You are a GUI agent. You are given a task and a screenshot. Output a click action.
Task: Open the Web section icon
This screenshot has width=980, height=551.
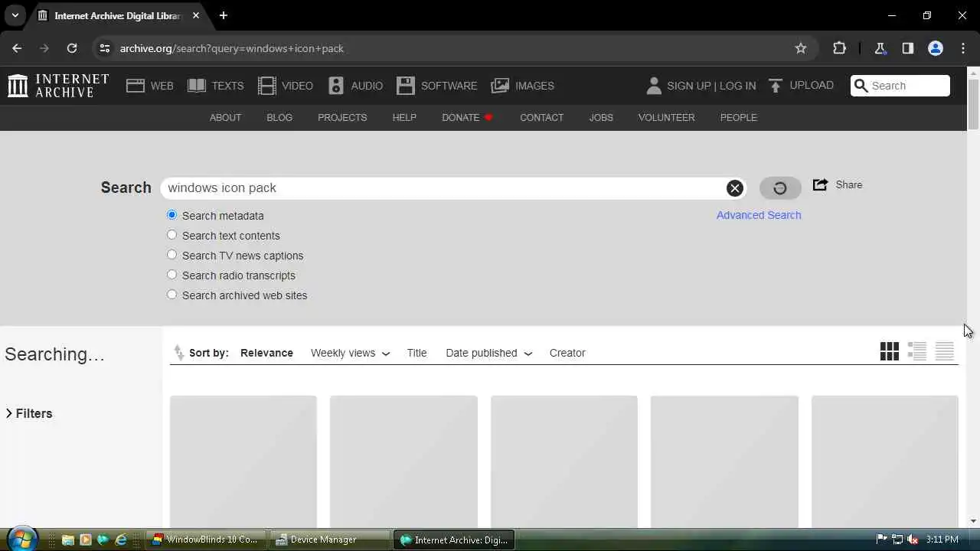pyautogui.click(x=136, y=86)
